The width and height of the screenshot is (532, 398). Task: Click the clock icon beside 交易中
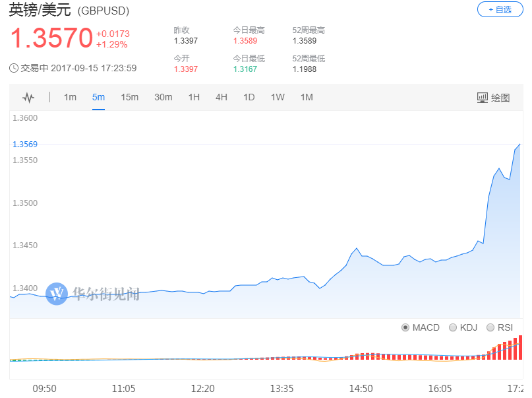tap(14, 68)
